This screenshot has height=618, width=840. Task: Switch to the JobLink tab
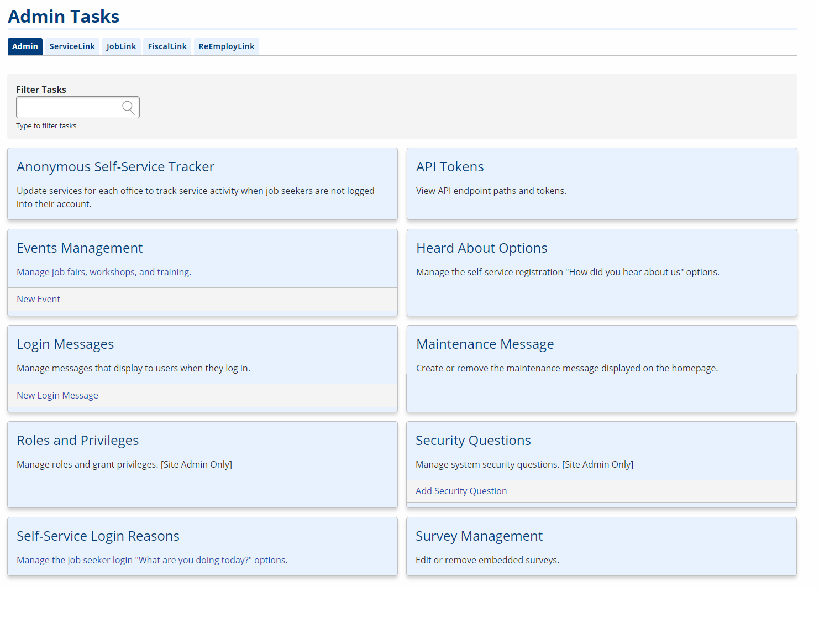(121, 46)
